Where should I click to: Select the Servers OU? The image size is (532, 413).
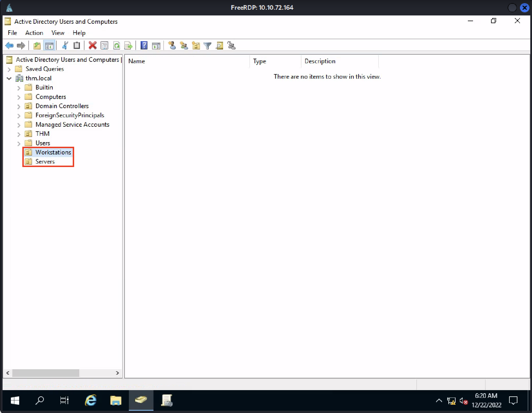point(45,162)
